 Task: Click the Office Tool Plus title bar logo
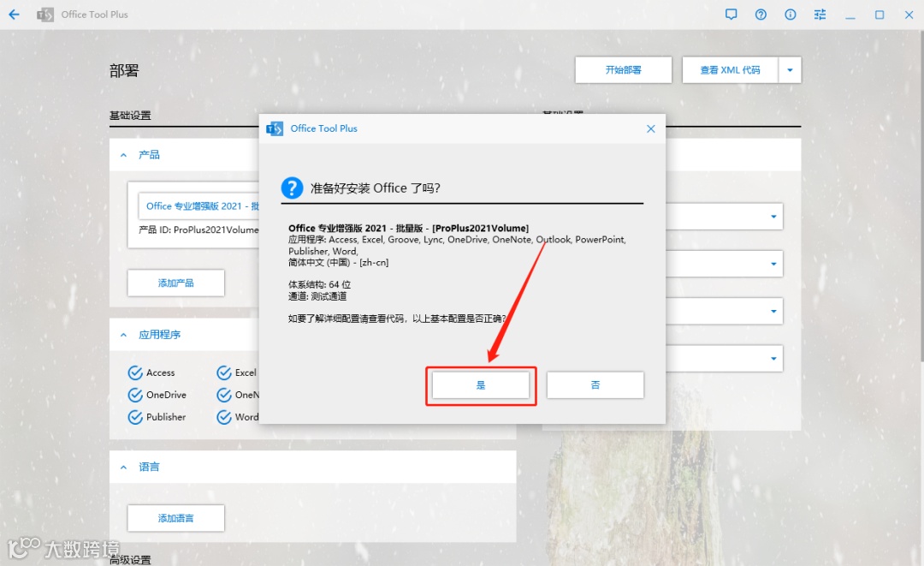[x=45, y=15]
